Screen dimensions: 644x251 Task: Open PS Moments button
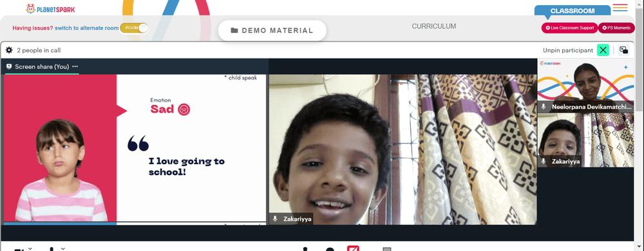616,28
